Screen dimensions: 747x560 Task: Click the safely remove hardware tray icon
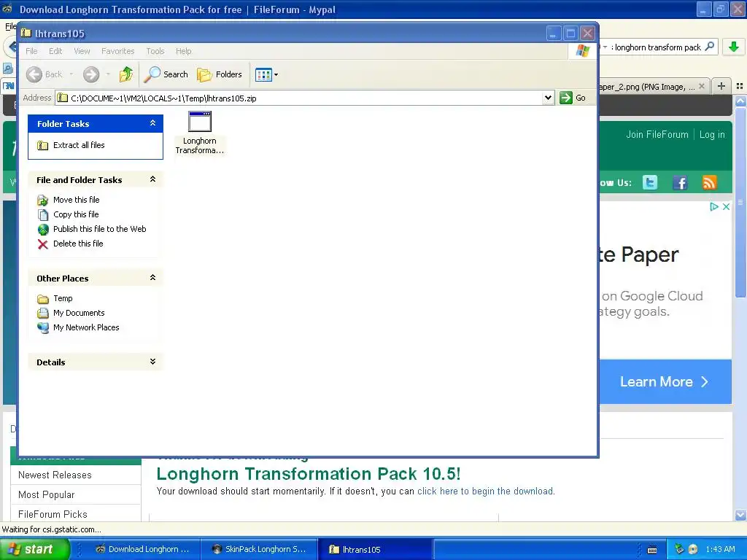[679, 549]
